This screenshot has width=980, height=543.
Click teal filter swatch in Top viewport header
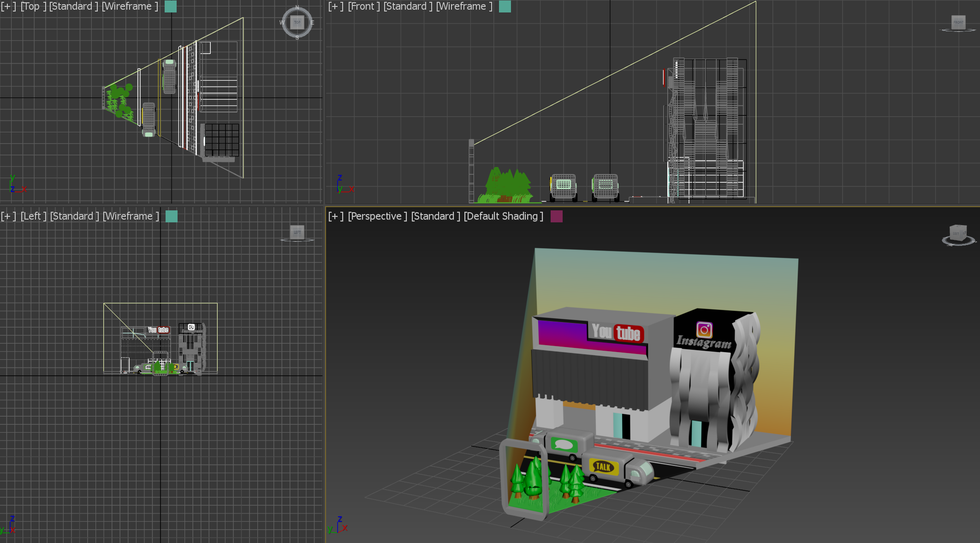171,6
